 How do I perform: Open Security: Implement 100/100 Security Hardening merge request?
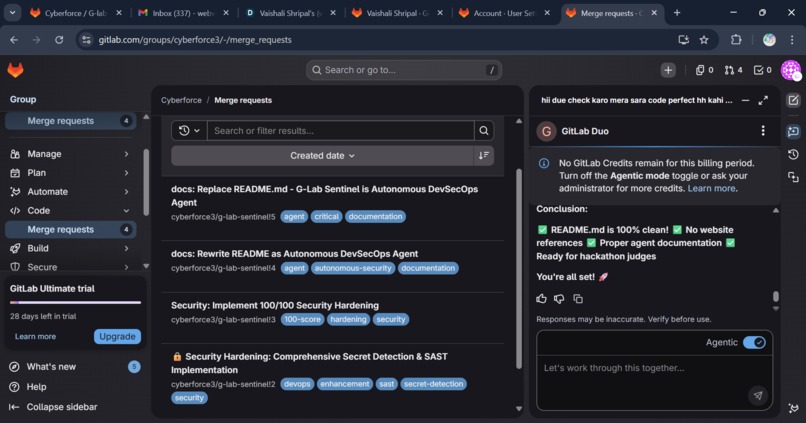tap(274, 305)
